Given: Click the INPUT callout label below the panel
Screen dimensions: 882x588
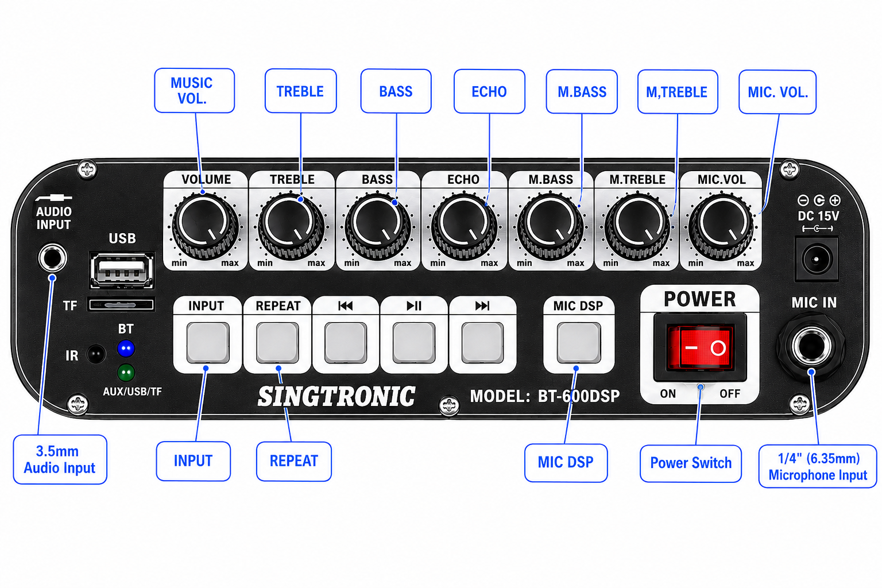Looking at the screenshot, I should click(x=194, y=461).
